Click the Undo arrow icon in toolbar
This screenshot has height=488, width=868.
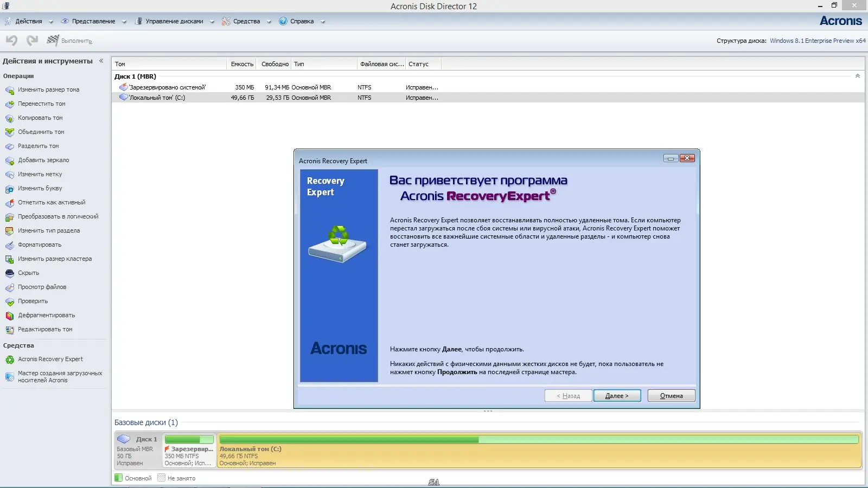[x=11, y=40]
